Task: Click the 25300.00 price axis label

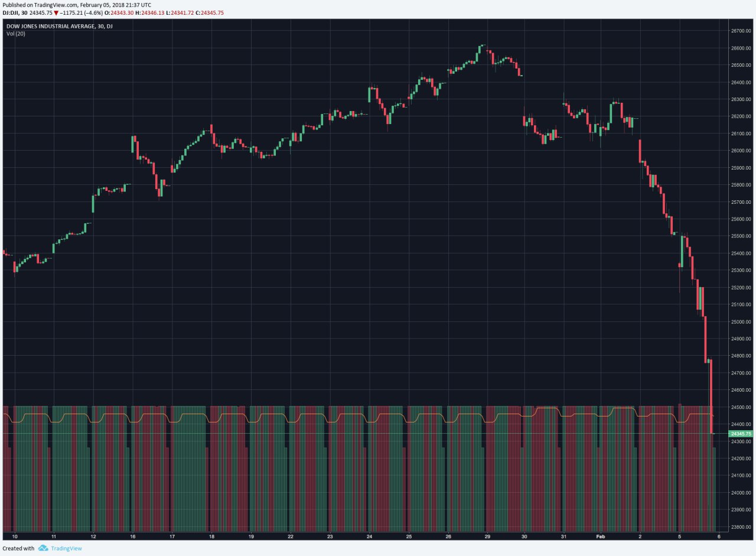Action: point(741,271)
